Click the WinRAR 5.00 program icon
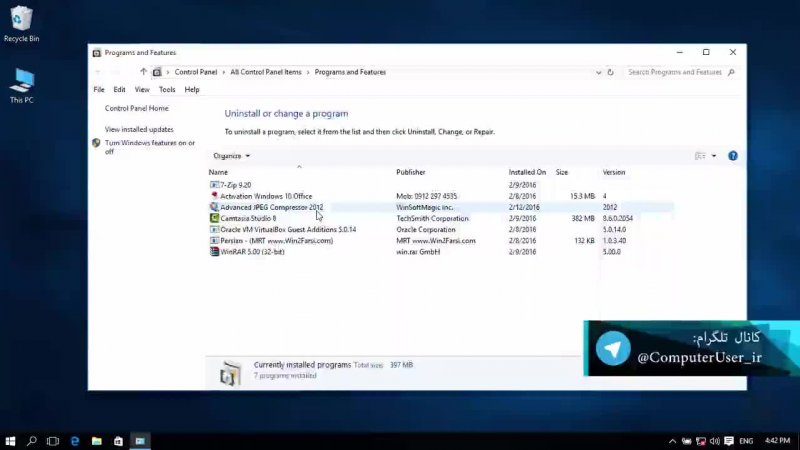800x450 pixels. coord(214,251)
